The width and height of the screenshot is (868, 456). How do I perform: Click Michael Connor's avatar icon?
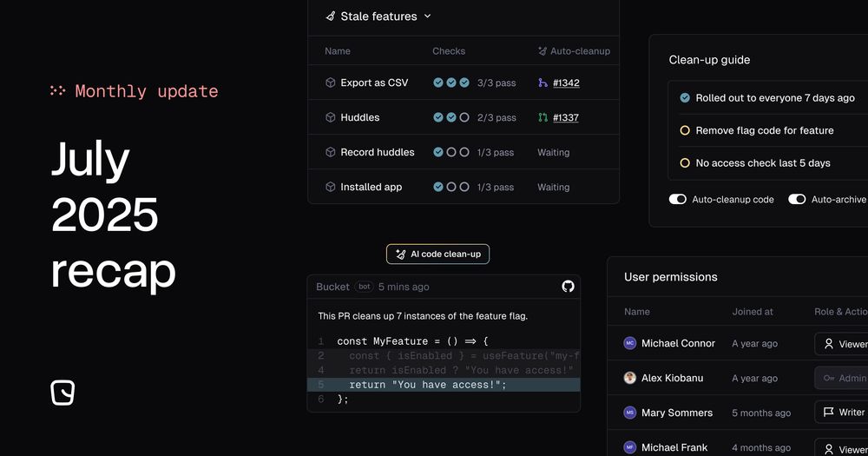pyautogui.click(x=630, y=344)
